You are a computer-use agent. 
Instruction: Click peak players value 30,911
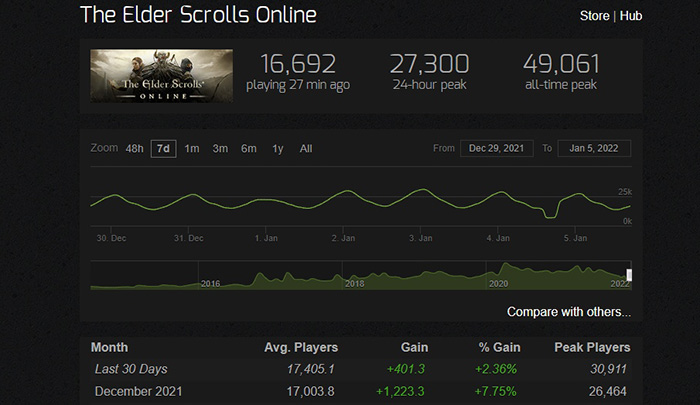point(608,369)
